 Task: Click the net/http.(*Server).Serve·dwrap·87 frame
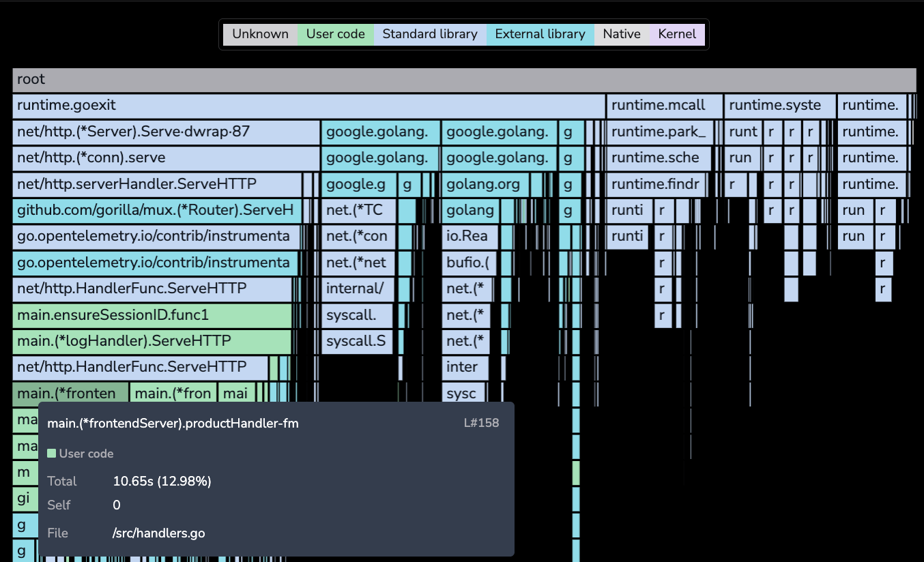pos(166,132)
